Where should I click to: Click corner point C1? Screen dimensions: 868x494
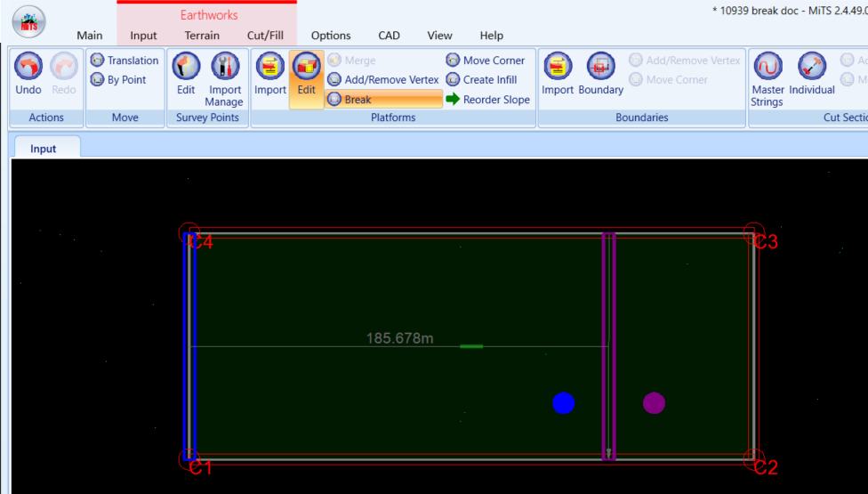189,459
